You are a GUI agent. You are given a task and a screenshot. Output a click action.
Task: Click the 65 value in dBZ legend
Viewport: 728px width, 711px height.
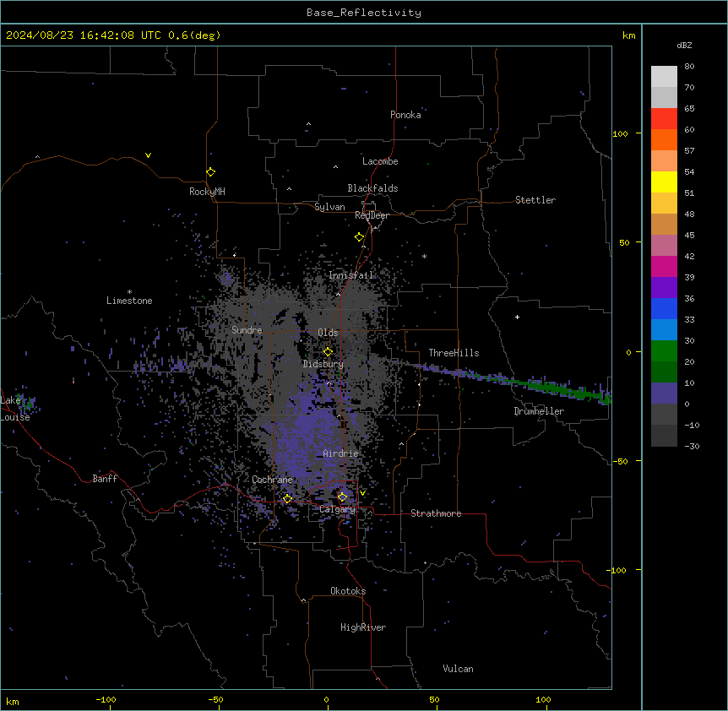click(689, 108)
